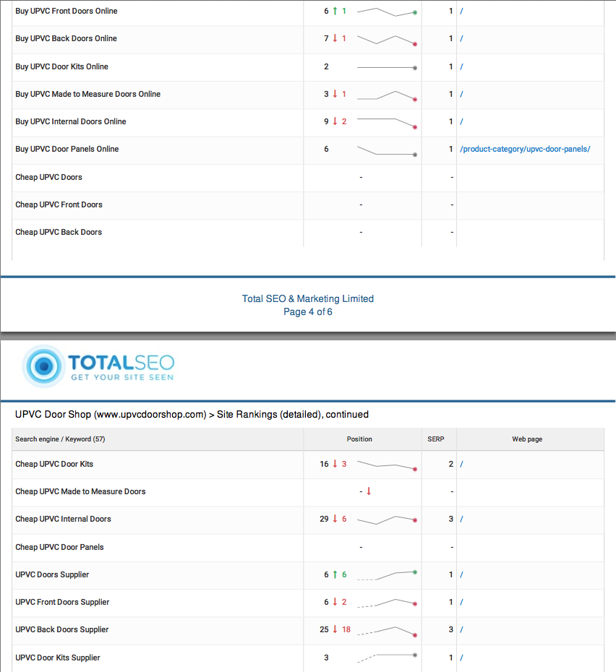Select keyword 'Cheap UPVC Front Doors'
Image resolution: width=616 pixels, height=672 pixels.
coord(59,205)
